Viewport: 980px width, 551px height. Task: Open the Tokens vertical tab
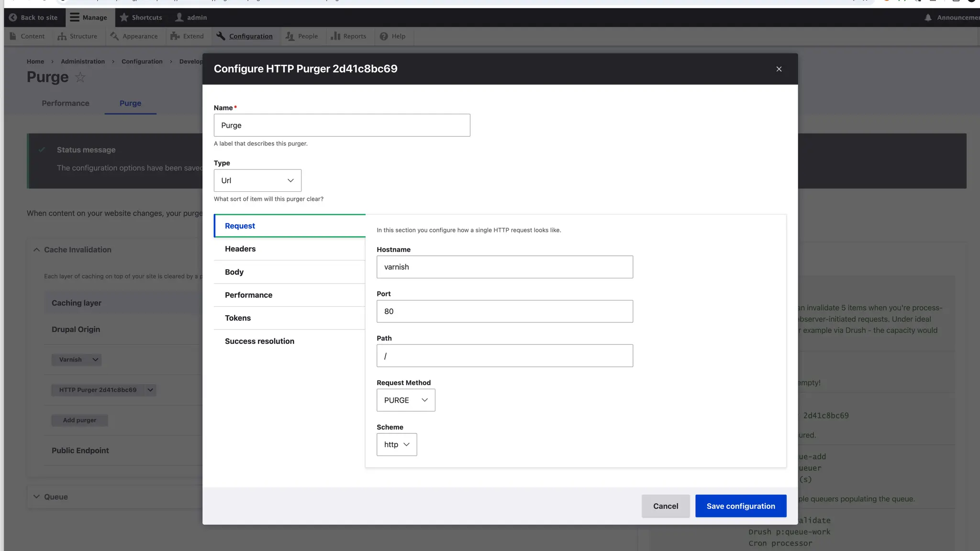point(238,318)
